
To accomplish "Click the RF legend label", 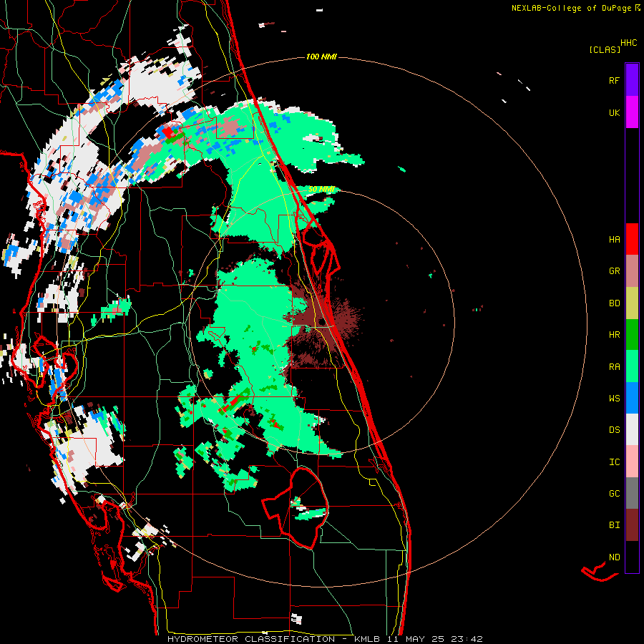I will (x=614, y=80).
